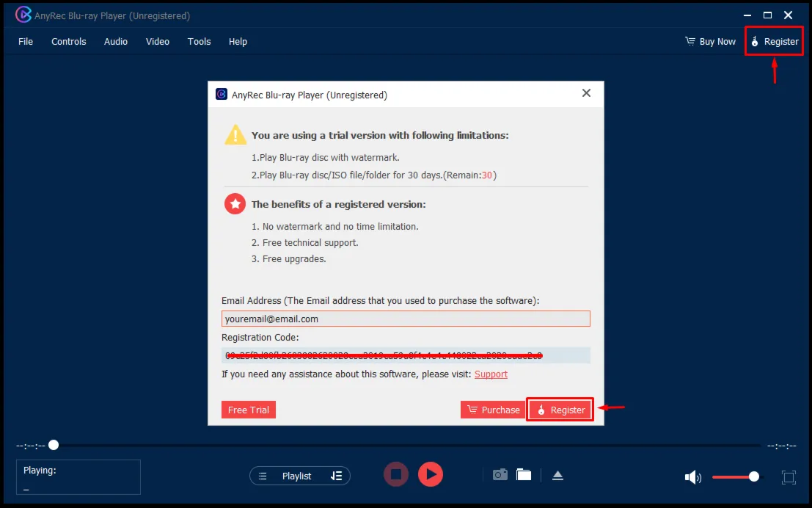Click the yellow warning triangle icon
Viewport: 812px width, 508px height.
[x=235, y=135]
